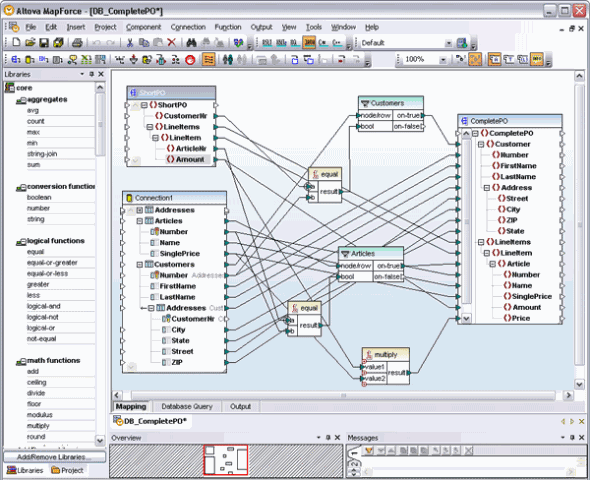Collapse the Address node in CompletePO
The height and width of the screenshot is (480, 590).
click(487, 188)
